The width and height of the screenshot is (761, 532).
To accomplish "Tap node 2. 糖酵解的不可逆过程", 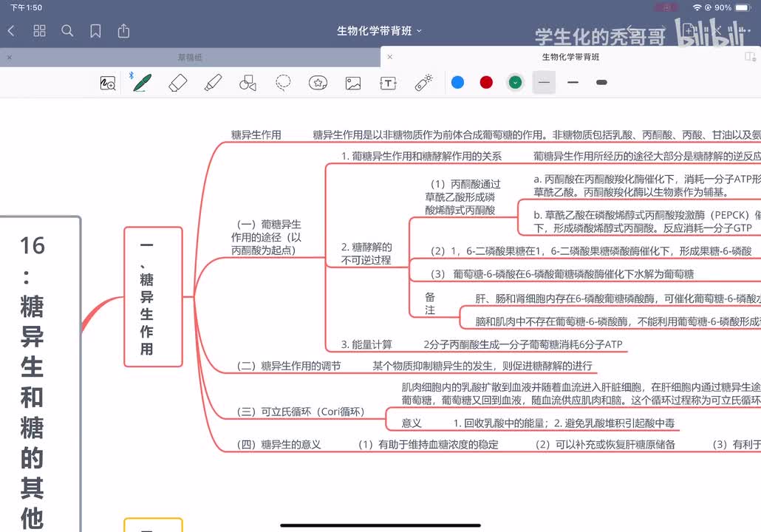I will (x=366, y=254).
